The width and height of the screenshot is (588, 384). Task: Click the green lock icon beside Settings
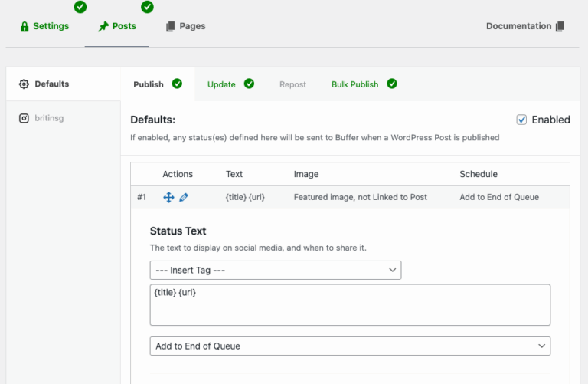point(24,27)
